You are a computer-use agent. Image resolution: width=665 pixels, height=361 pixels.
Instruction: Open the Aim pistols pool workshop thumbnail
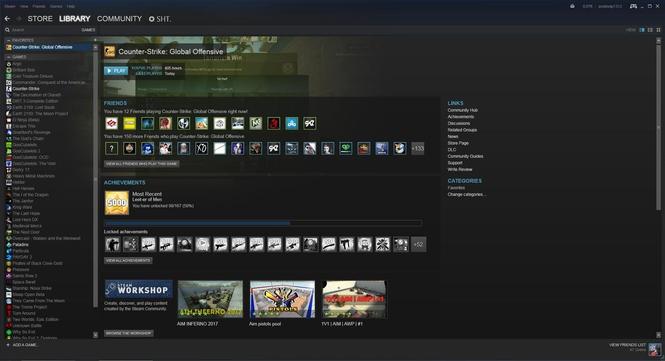tap(282, 299)
